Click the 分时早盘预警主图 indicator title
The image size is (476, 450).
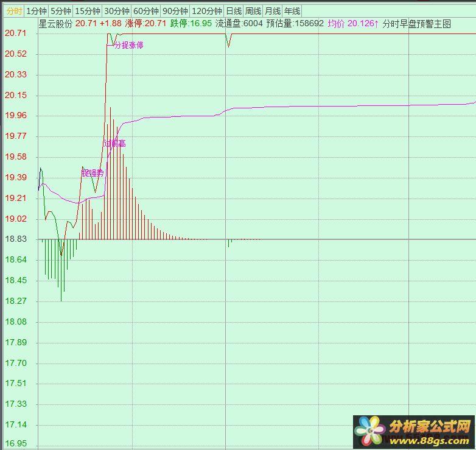tap(416, 23)
